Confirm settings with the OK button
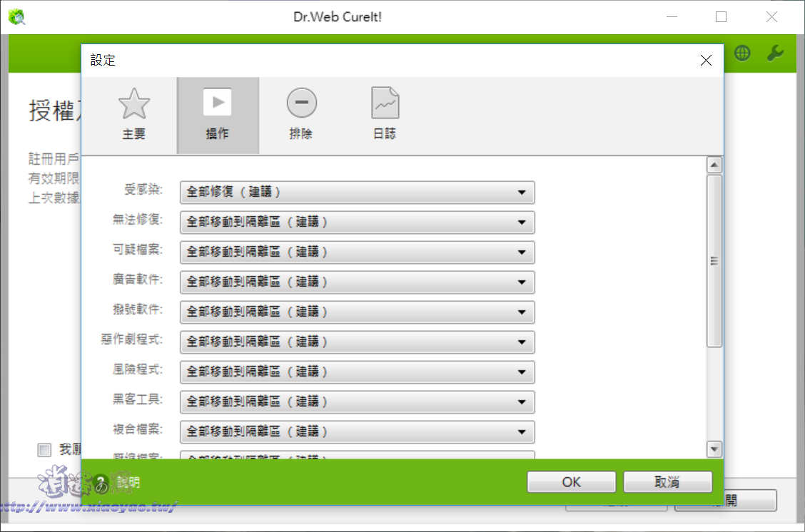The height and width of the screenshot is (532, 805). [x=572, y=482]
